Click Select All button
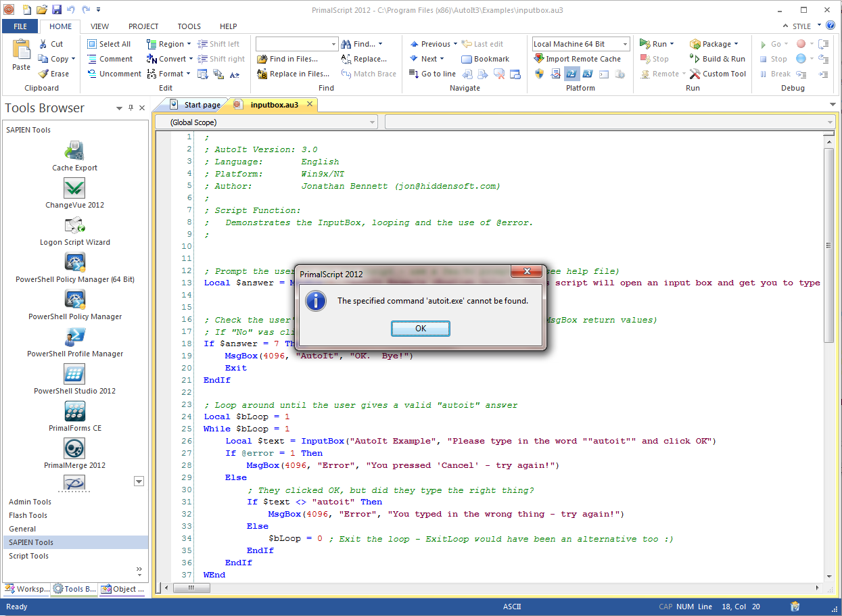Screen dimensions: 842x616 (108, 44)
